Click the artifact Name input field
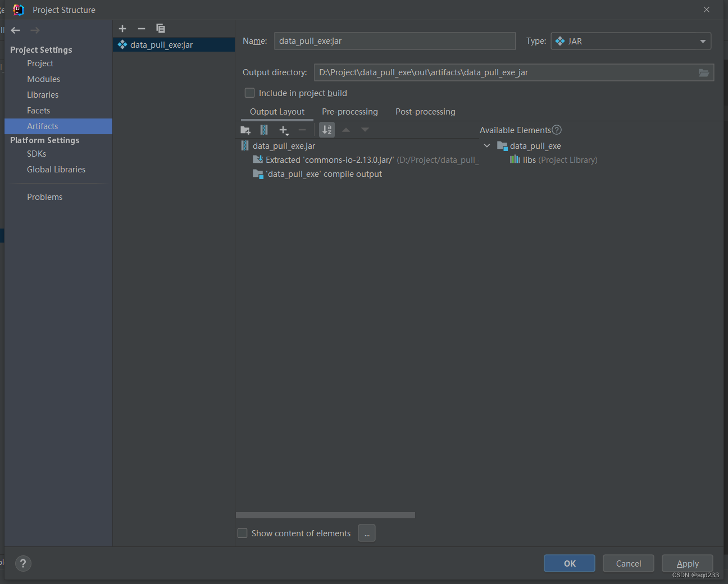The image size is (728, 584). 395,41
